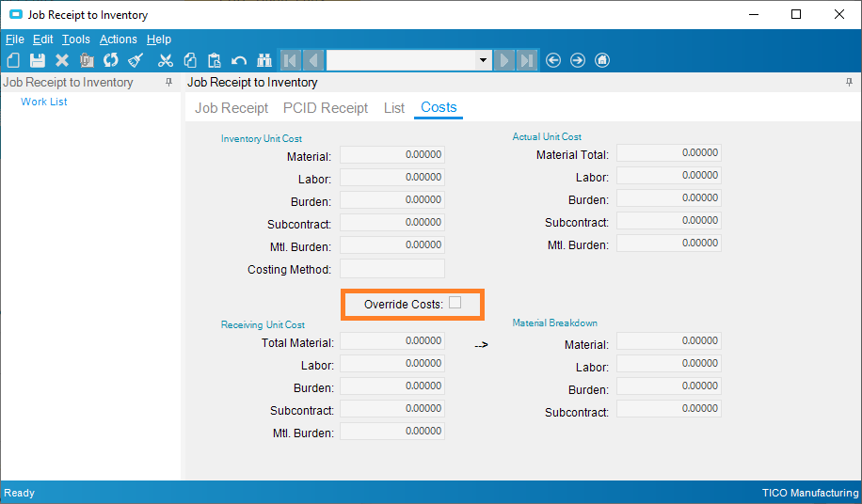Open the Actions menu

pos(119,39)
